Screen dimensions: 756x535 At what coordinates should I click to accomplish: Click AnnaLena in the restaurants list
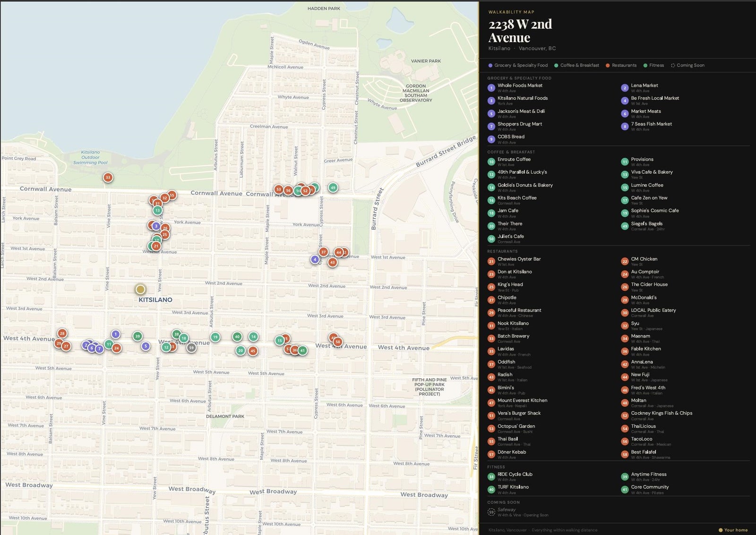coord(642,362)
